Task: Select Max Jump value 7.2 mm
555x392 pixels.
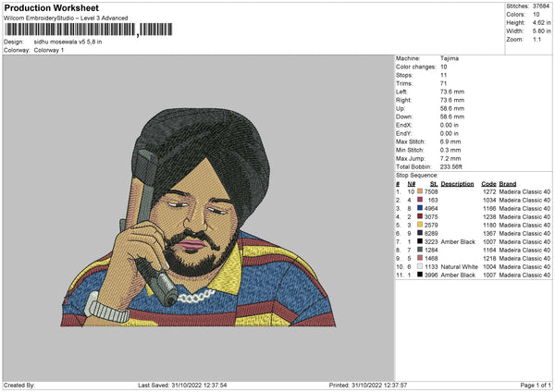Action: coord(450,159)
